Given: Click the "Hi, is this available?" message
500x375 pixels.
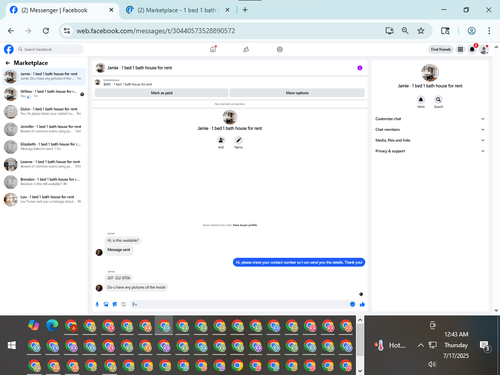Looking at the screenshot, I should coord(123,240).
